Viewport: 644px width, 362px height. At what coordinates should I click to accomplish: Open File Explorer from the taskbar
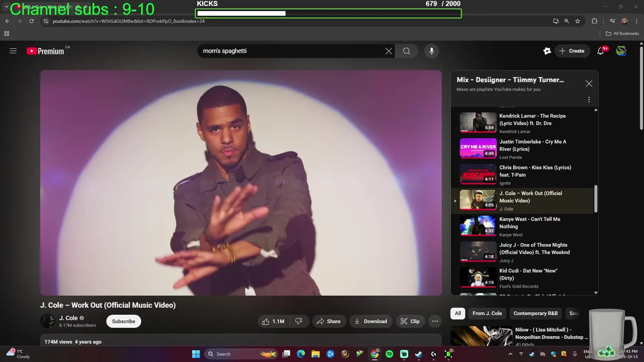(315, 354)
